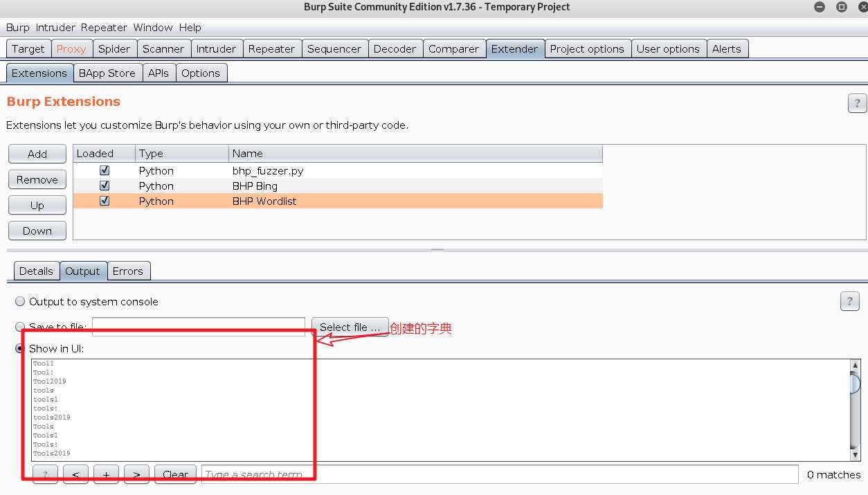Screen dimensions: 868x495
Task: Select Show in UI radio option
Action: click(x=20, y=348)
